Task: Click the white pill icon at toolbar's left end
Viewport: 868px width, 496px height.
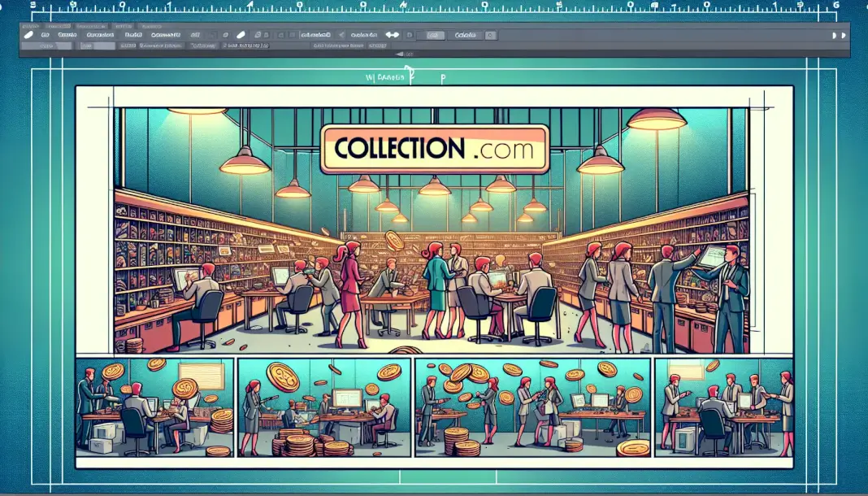Action: pos(28,36)
